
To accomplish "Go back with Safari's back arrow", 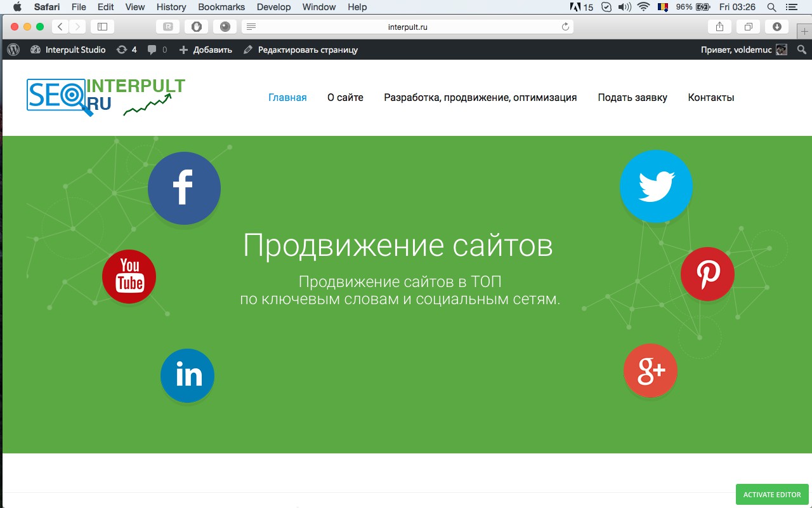I will [60, 27].
